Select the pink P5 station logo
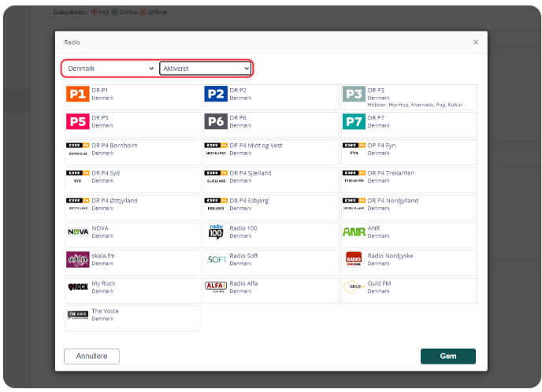 pos(78,121)
